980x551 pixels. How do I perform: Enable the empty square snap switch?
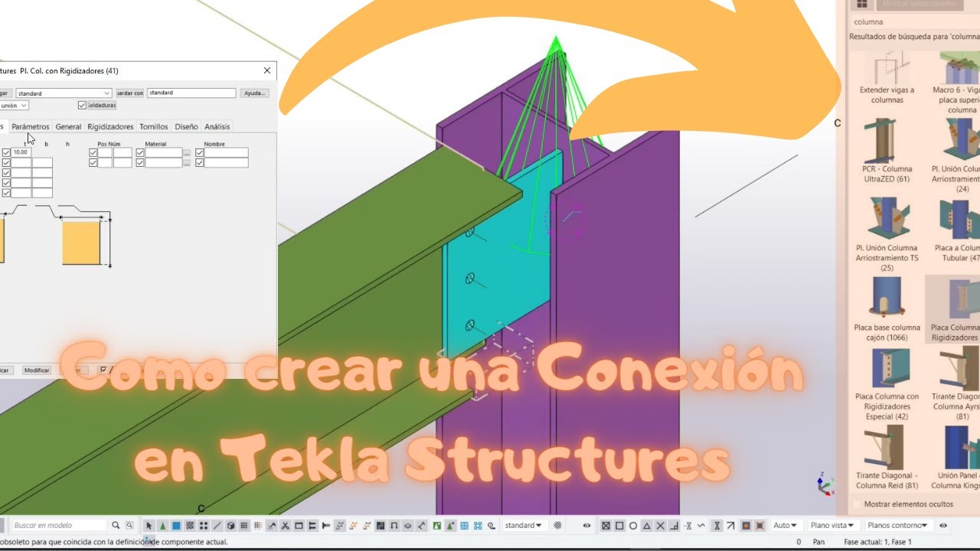click(619, 525)
